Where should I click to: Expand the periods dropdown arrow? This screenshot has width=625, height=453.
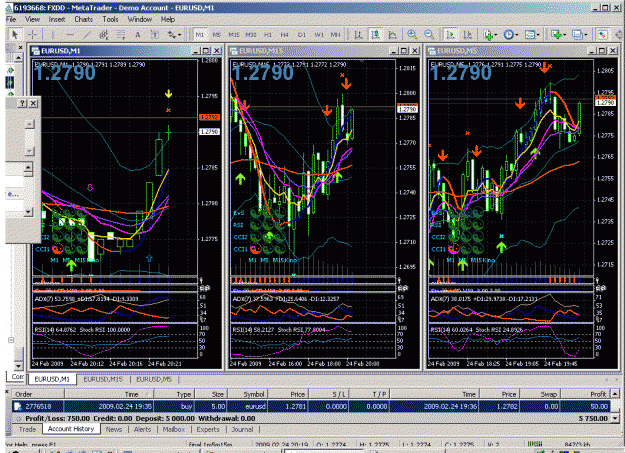click(x=517, y=35)
